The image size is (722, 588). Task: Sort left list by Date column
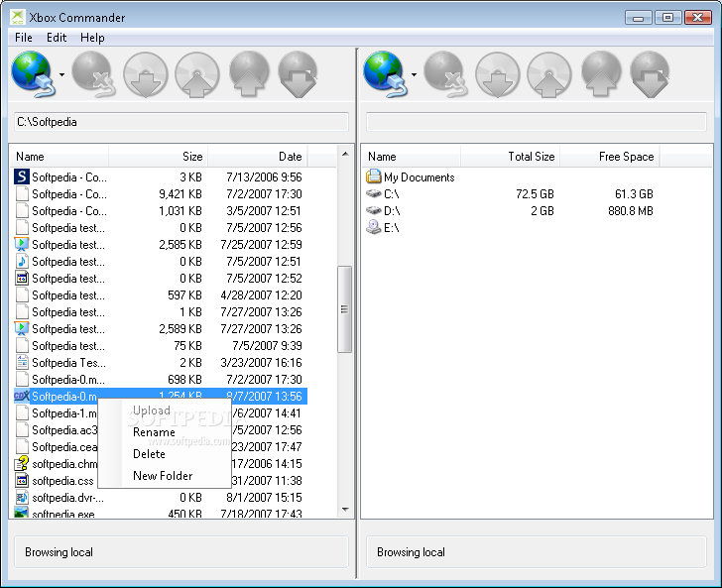[x=258, y=157]
